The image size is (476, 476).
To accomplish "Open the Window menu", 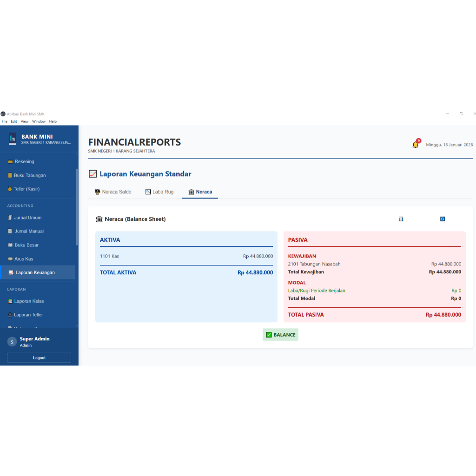I will [x=39, y=121].
